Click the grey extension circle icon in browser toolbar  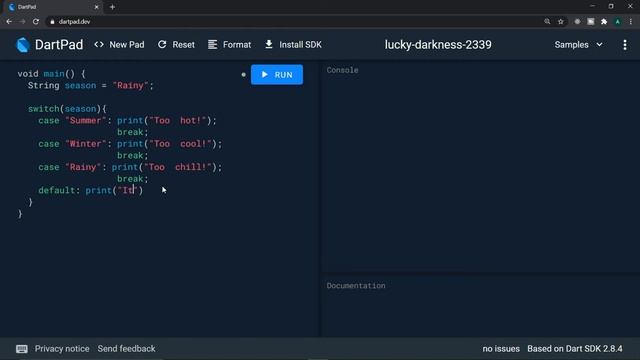click(577, 22)
